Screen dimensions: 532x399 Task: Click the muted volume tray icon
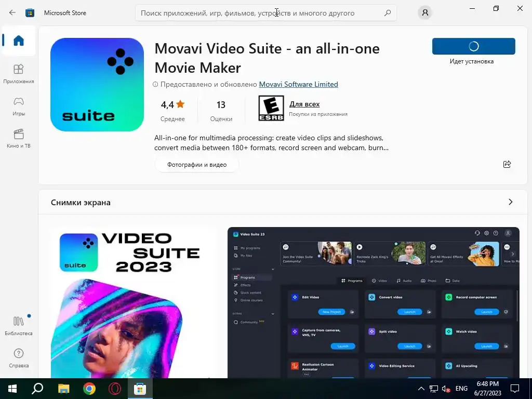446,389
